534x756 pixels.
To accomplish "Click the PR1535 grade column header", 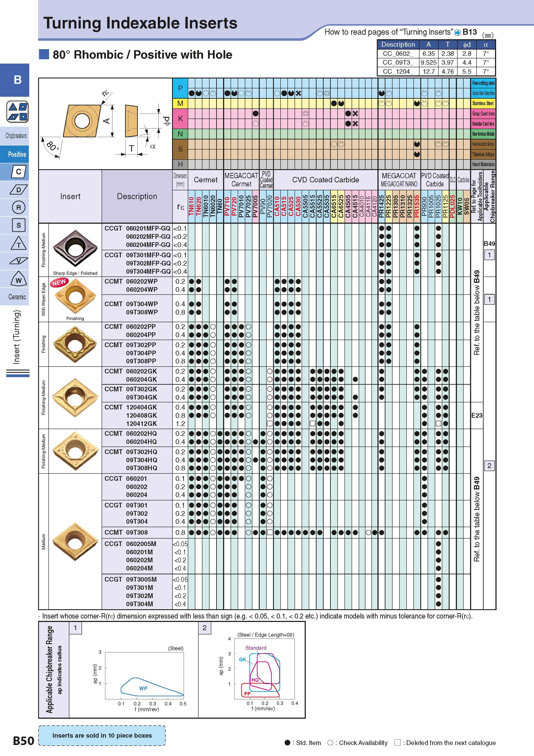I will tap(417, 206).
